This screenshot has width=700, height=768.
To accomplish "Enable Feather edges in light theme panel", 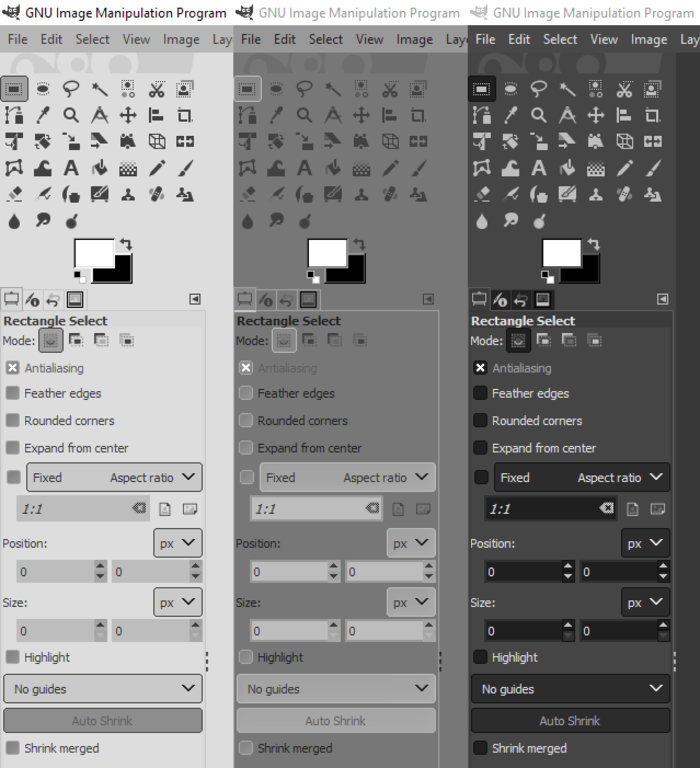I will 13,394.
